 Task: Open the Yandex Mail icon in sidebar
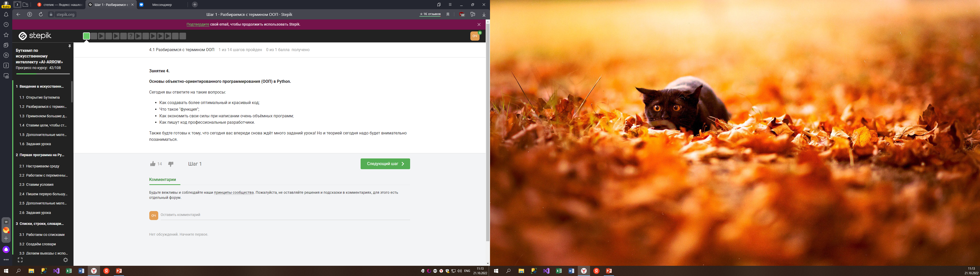point(6,230)
